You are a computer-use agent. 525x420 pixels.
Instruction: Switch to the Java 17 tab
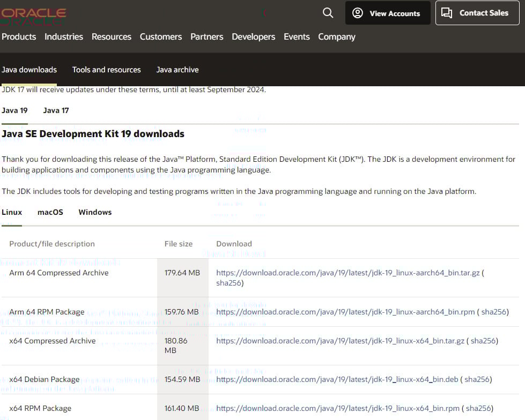[x=56, y=110]
